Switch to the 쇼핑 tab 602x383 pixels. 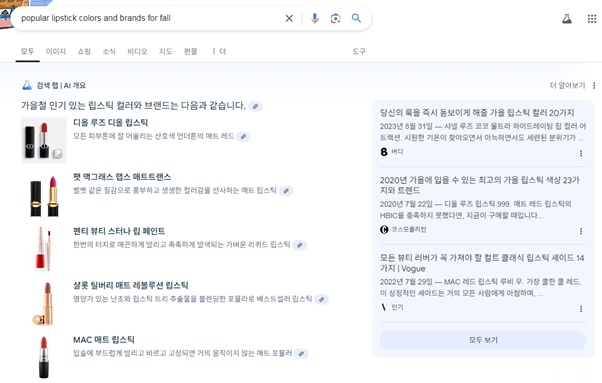click(x=84, y=51)
